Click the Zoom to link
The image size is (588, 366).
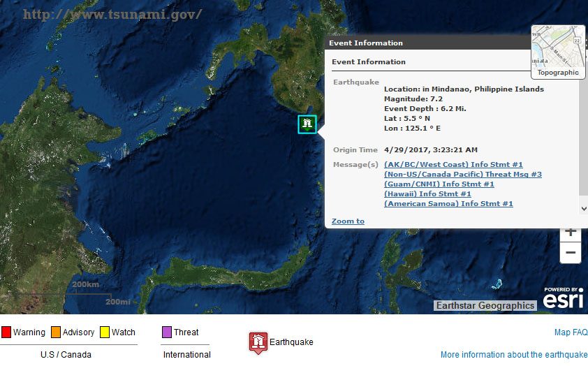click(348, 221)
